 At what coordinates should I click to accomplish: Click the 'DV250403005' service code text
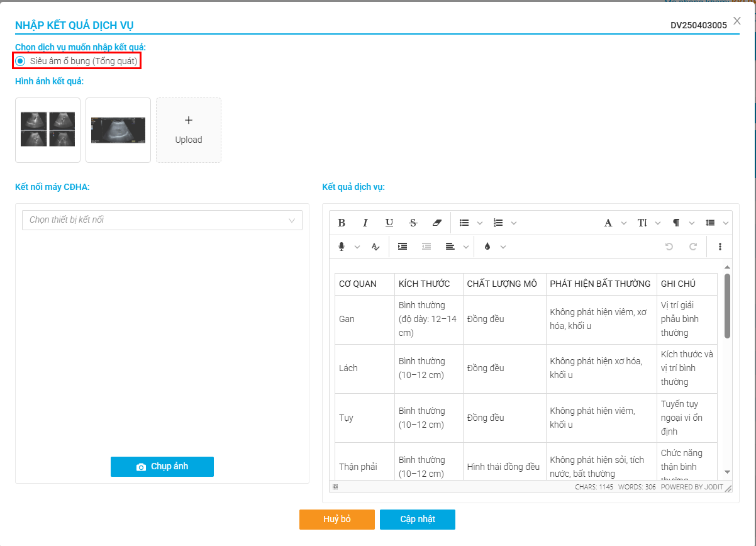(699, 26)
